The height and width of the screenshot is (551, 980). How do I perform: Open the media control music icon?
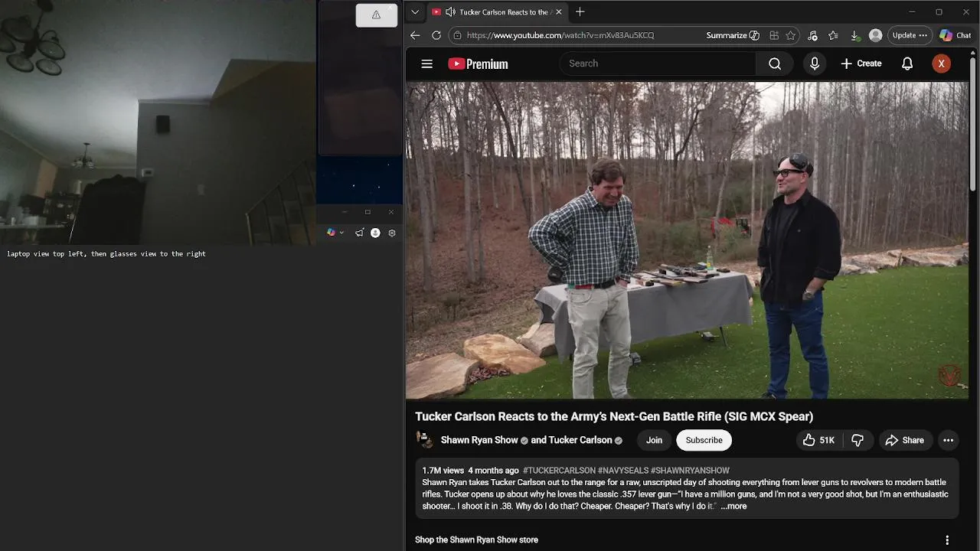coord(812,35)
